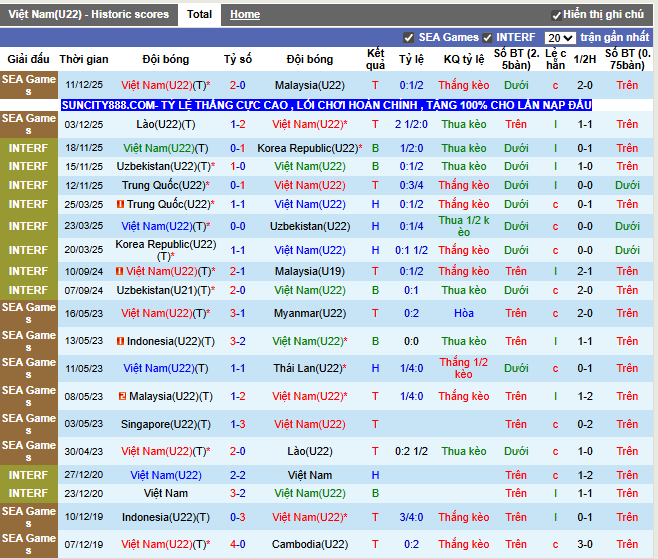Select Korea Republic(U22)* away team on 18/11/25
Viewport: 658px width, 559px height.
click(310, 148)
